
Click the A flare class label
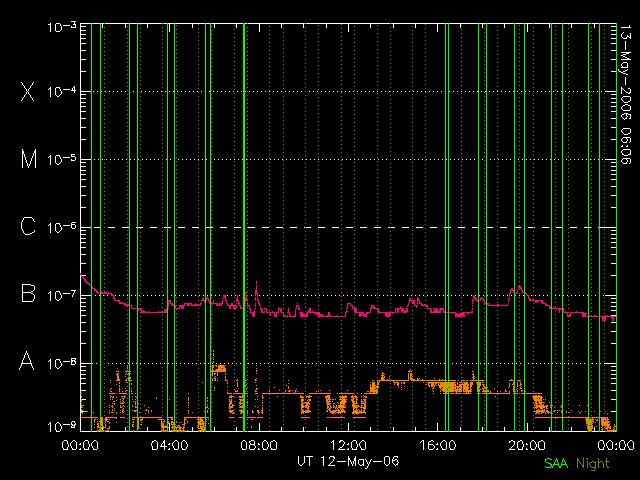(x=27, y=361)
